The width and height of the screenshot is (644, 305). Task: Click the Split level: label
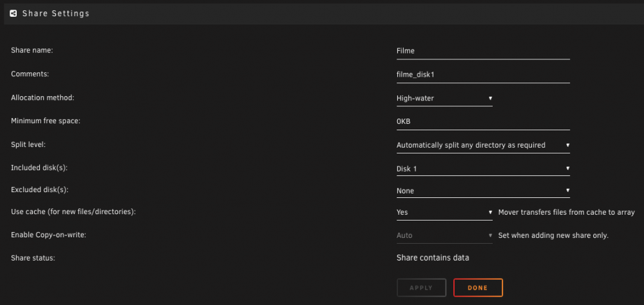[x=28, y=144]
